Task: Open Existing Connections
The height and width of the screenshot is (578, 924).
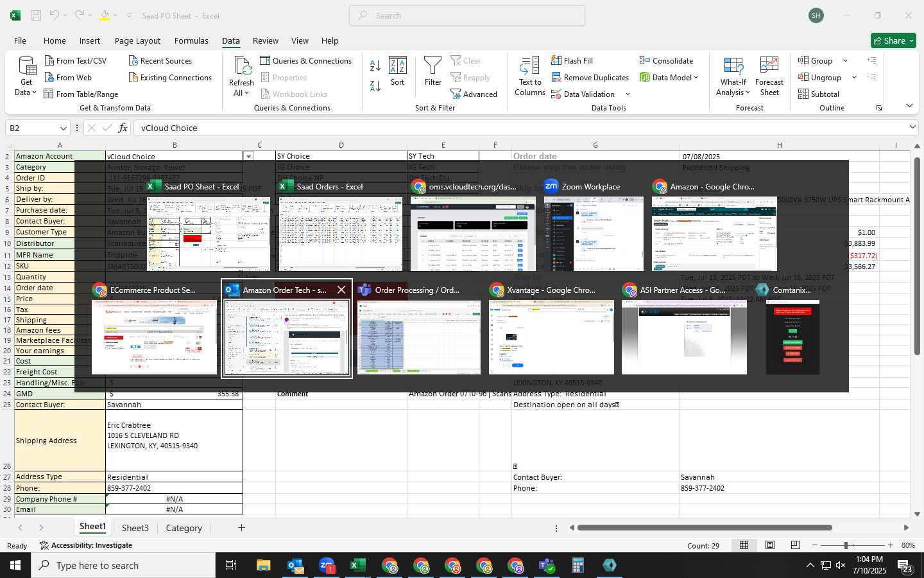Action: click(x=170, y=77)
